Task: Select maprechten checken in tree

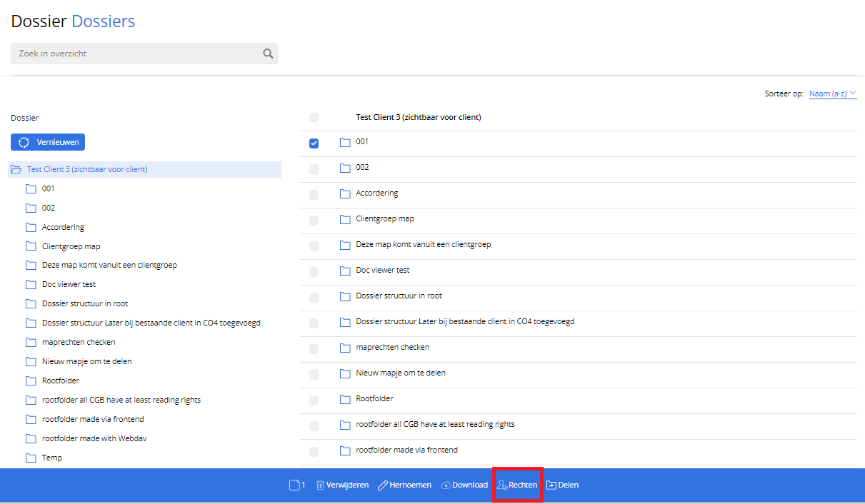Action: (79, 343)
